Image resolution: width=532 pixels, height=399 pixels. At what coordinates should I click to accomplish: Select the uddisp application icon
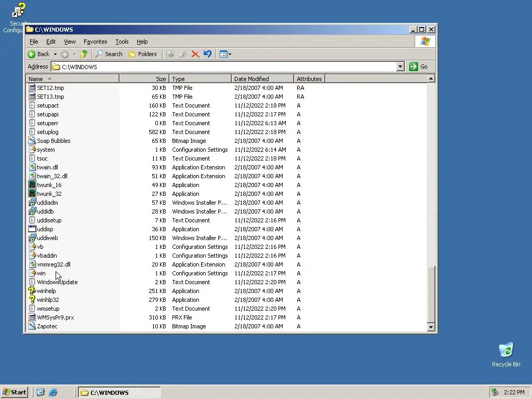coord(32,229)
